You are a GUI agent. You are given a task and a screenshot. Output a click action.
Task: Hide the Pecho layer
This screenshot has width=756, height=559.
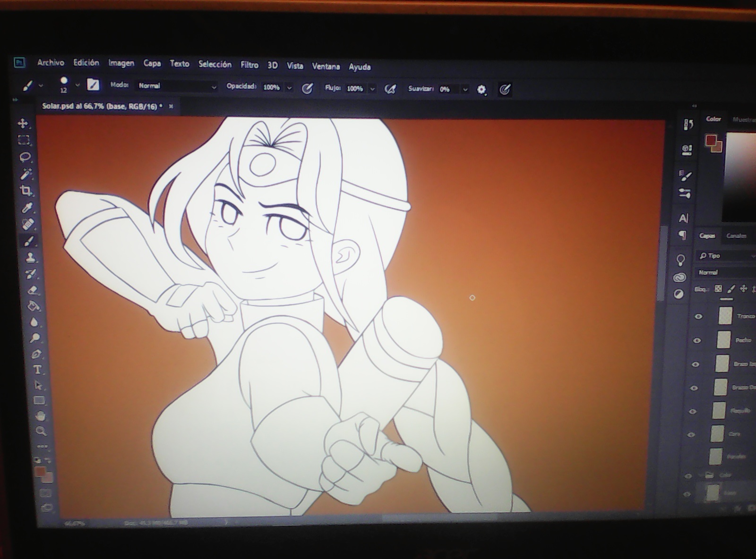pos(697,340)
